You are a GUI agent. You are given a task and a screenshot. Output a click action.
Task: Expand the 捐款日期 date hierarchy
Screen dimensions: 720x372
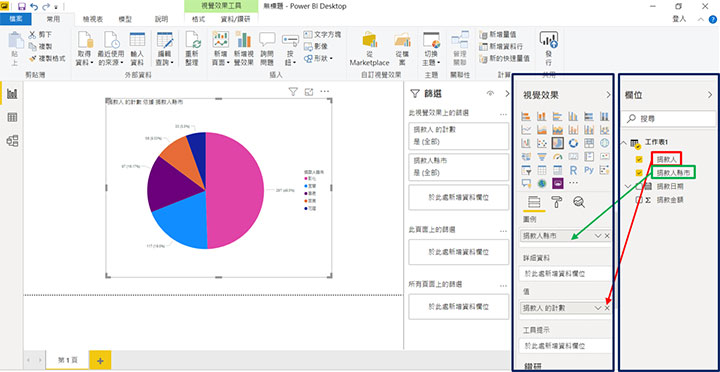point(627,186)
